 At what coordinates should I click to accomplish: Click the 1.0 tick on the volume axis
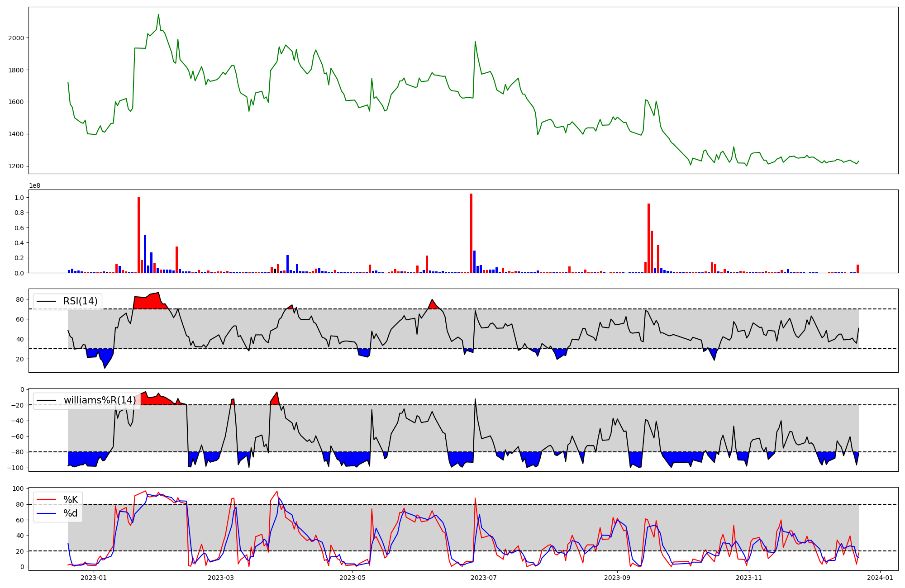tap(19, 198)
